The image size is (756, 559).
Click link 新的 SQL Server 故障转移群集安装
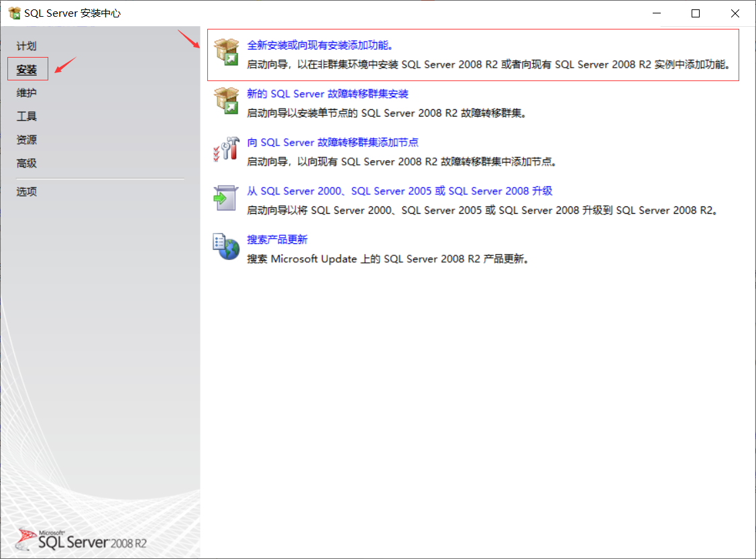click(x=328, y=94)
